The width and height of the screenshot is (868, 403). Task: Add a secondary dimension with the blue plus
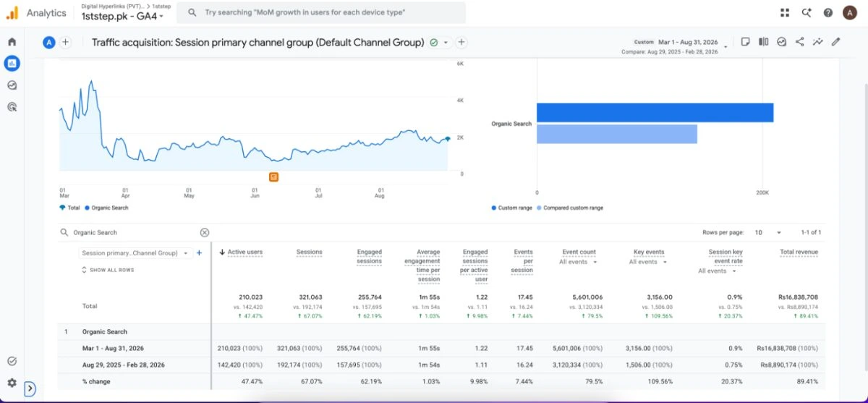[x=199, y=253]
